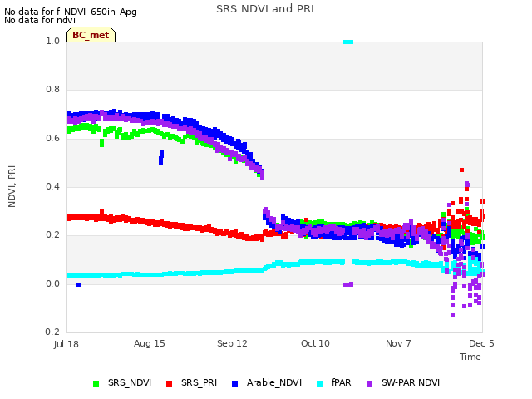Viewport: 532px width, 399px height.
Task: Toggle the Arable_NDVI legend label
Action: 274,382
